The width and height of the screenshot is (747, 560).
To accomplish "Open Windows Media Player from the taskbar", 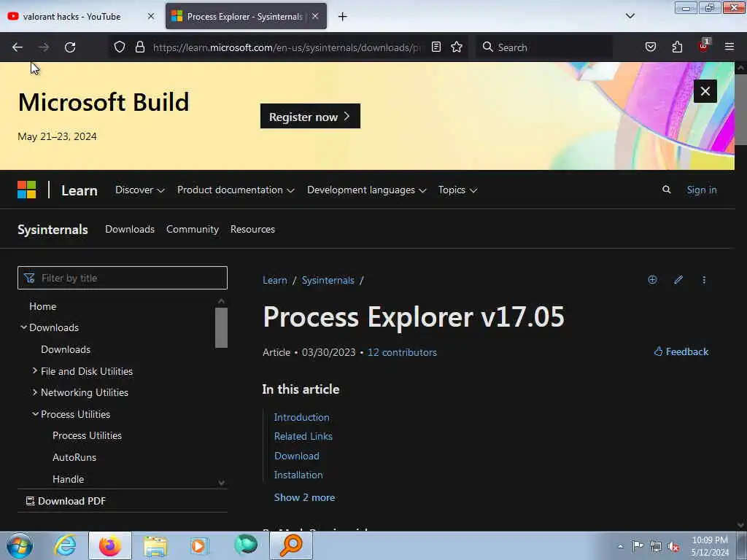I will point(199,545).
